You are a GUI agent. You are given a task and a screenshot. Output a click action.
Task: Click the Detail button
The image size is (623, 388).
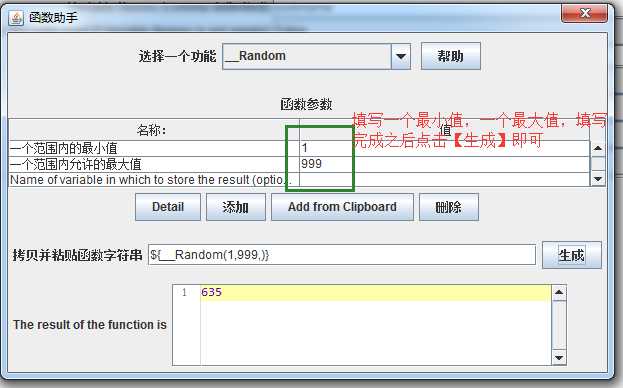click(168, 207)
